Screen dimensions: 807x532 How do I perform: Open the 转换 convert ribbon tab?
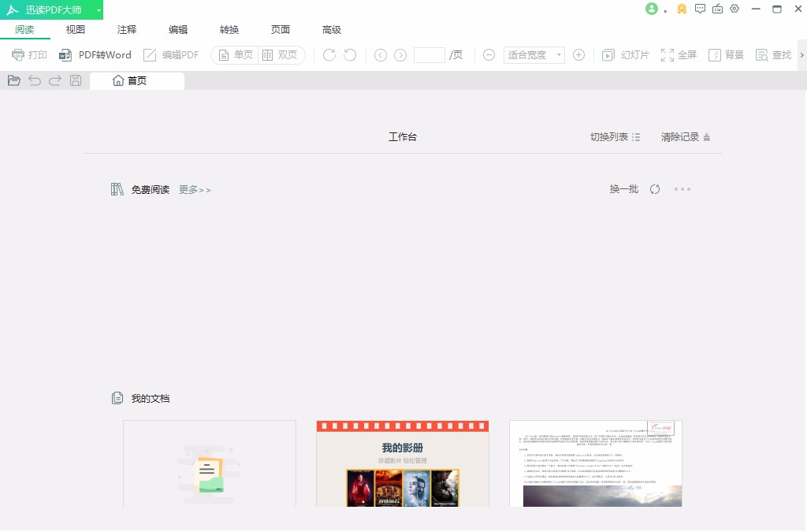(x=229, y=29)
